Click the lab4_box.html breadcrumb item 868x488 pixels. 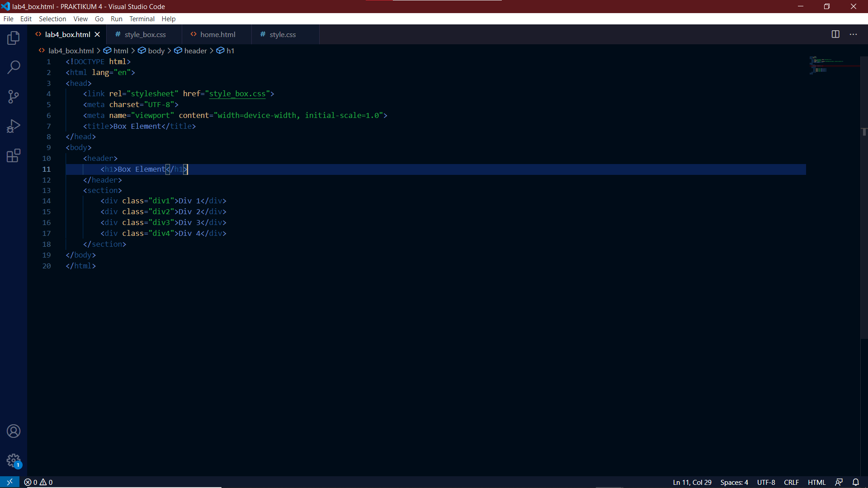(66, 51)
